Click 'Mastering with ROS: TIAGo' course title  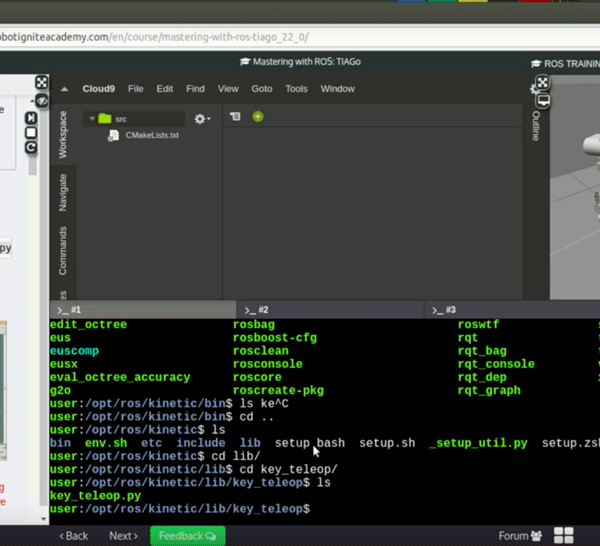[300, 62]
